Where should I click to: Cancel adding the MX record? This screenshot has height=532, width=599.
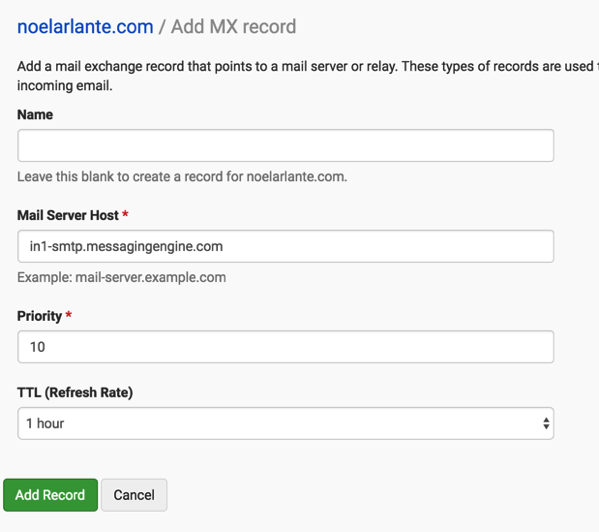click(134, 495)
